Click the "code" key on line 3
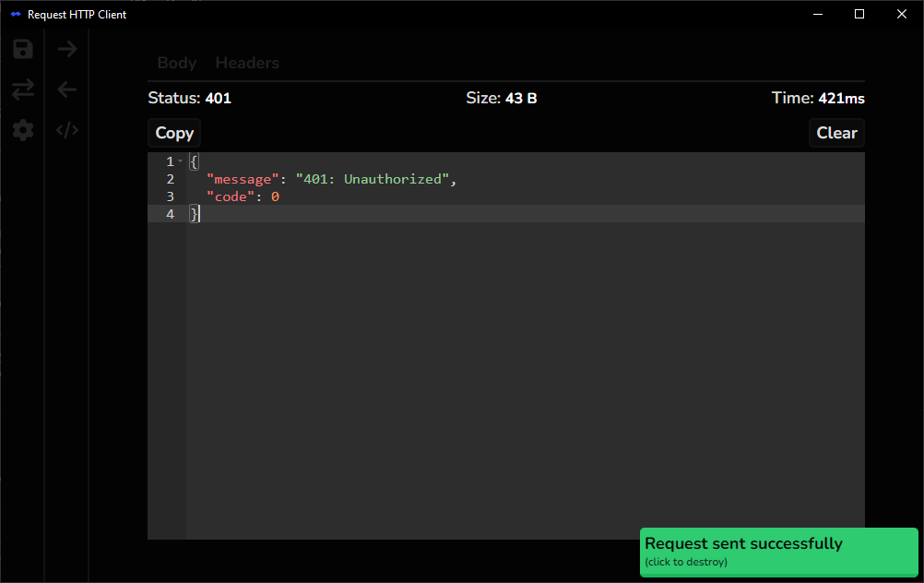The height and width of the screenshot is (583, 924). click(x=231, y=196)
